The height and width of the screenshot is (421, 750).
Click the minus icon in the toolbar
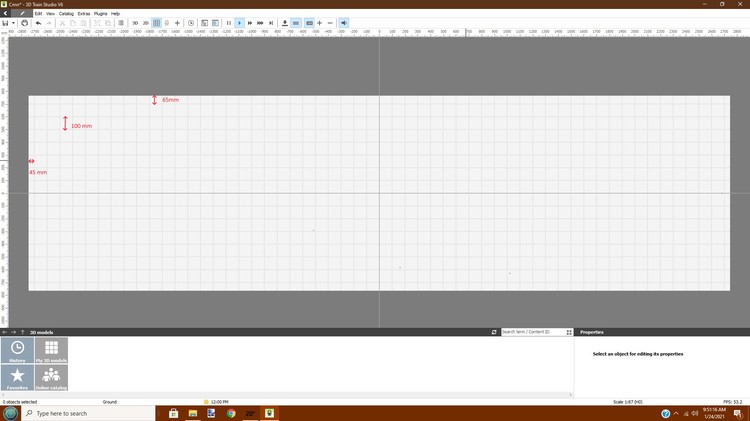pos(330,23)
